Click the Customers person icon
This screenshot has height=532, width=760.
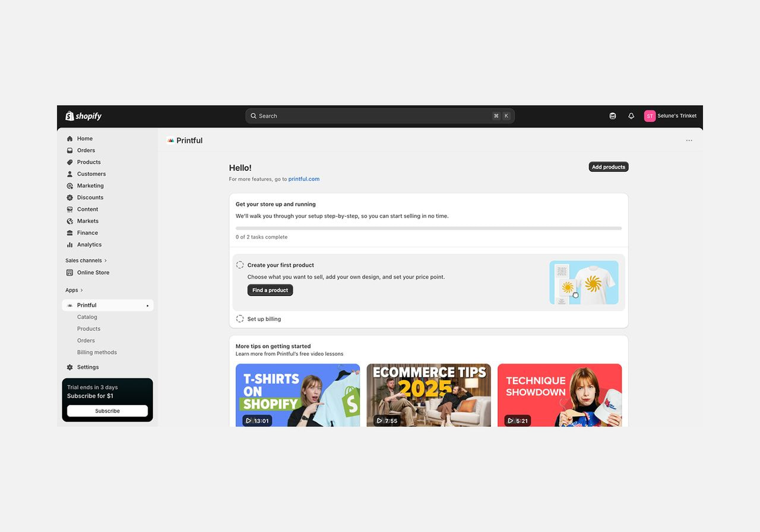[70, 174]
